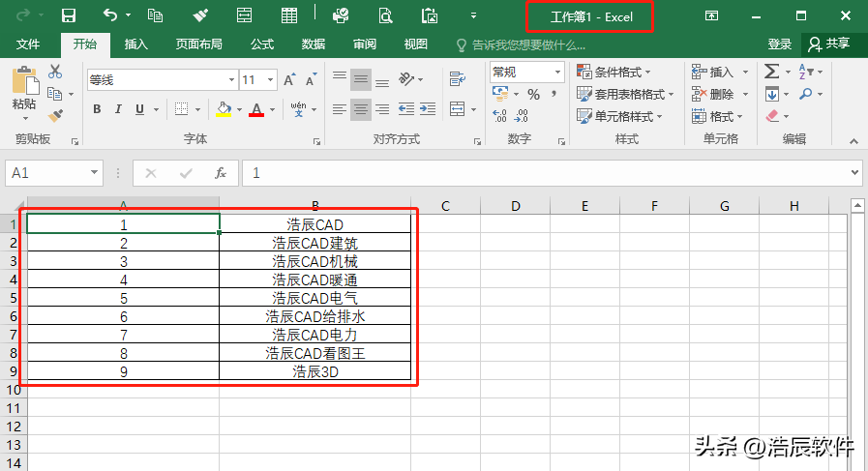Toggle wrap text in cell
Viewport: 868px width, 471px height.
458,79
